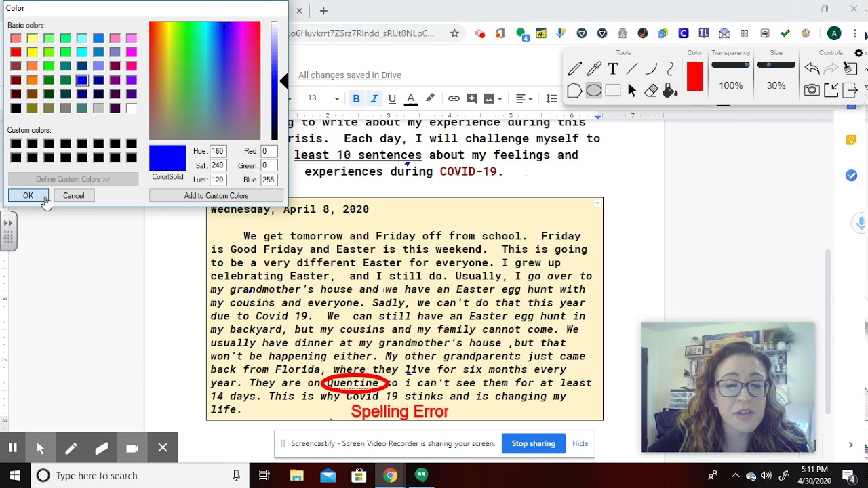Select the Polygon shape tool

tap(574, 90)
